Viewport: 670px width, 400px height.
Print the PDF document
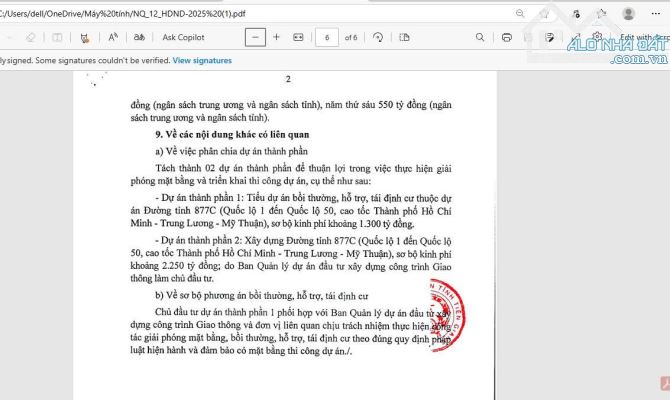(x=507, y=37)
